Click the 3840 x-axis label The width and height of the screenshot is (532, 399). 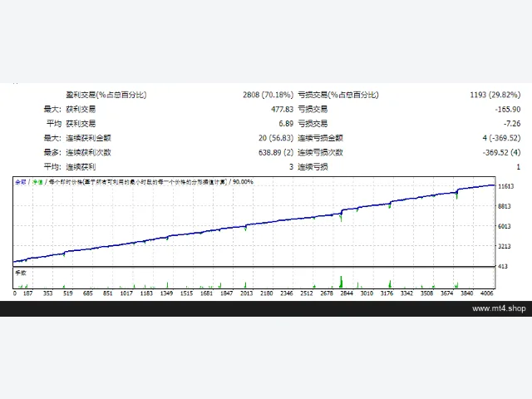[x=467, y=293]
